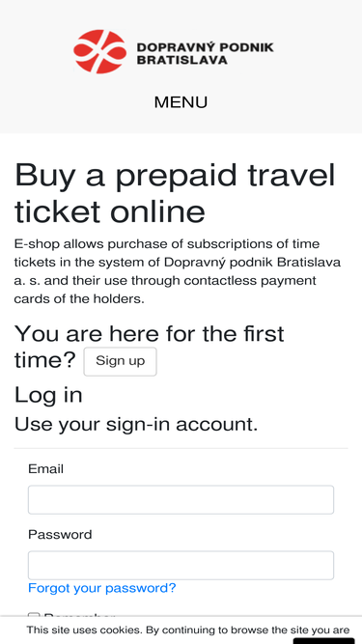The height and width of the screenshot is (644, 362).
Task: Click the divider line above Email
Action: coord(181,449)
